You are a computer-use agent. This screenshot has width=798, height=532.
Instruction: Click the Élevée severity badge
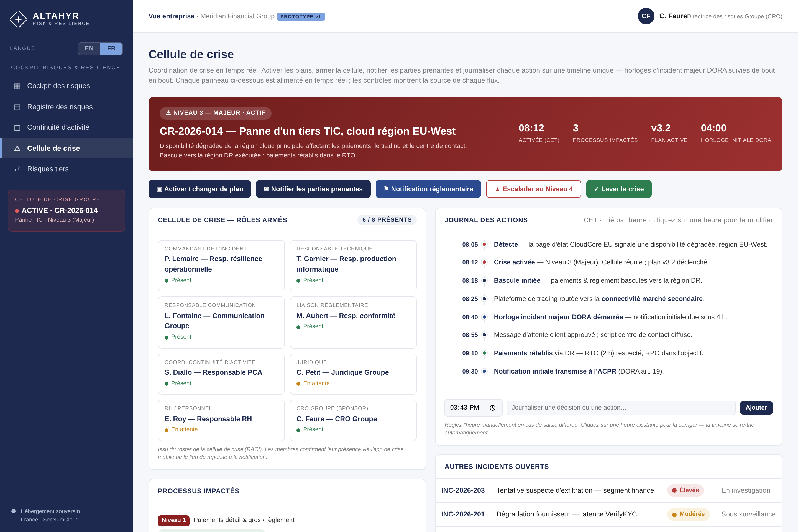[685, 490]
